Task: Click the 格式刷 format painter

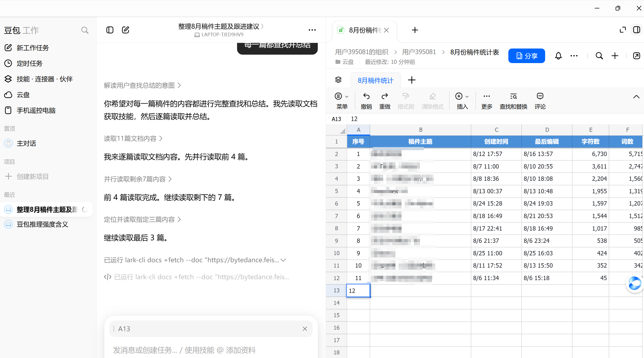Action: [x=406, y=101]
